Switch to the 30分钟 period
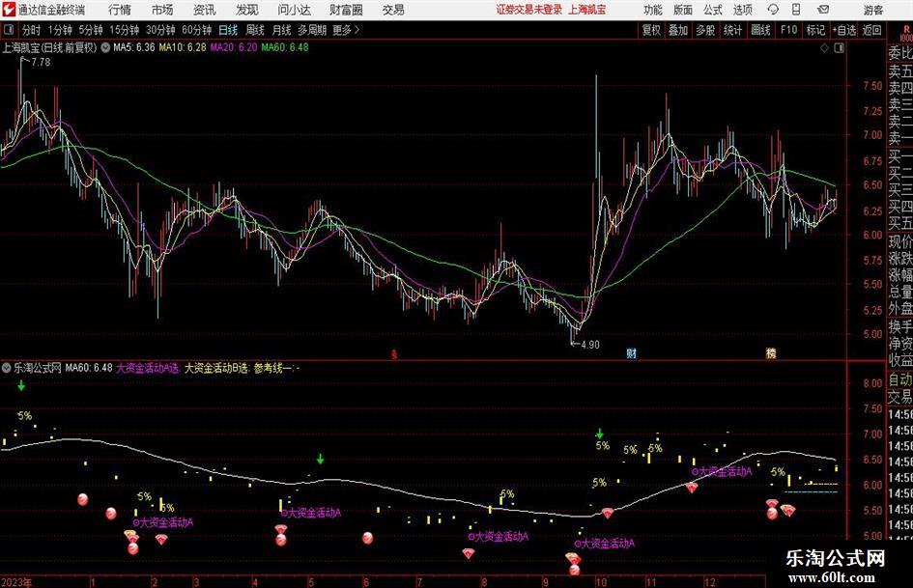This screenshot has height=588, width=913. (160, 30)
